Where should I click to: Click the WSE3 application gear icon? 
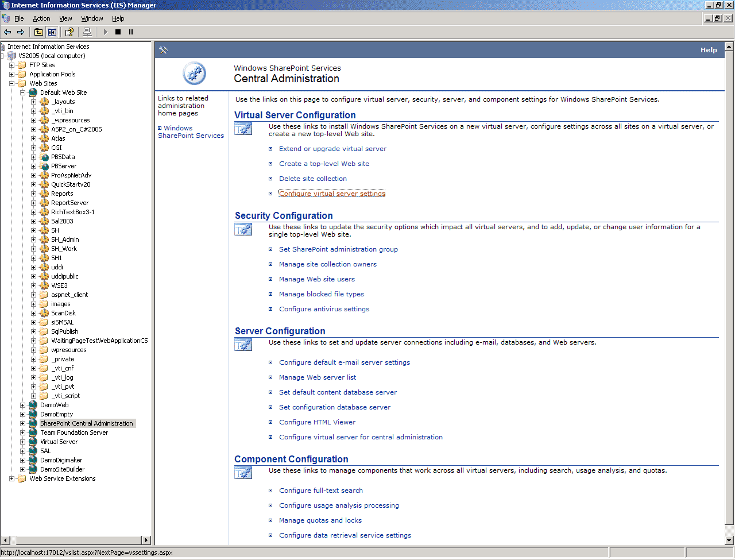coord(44,285)
